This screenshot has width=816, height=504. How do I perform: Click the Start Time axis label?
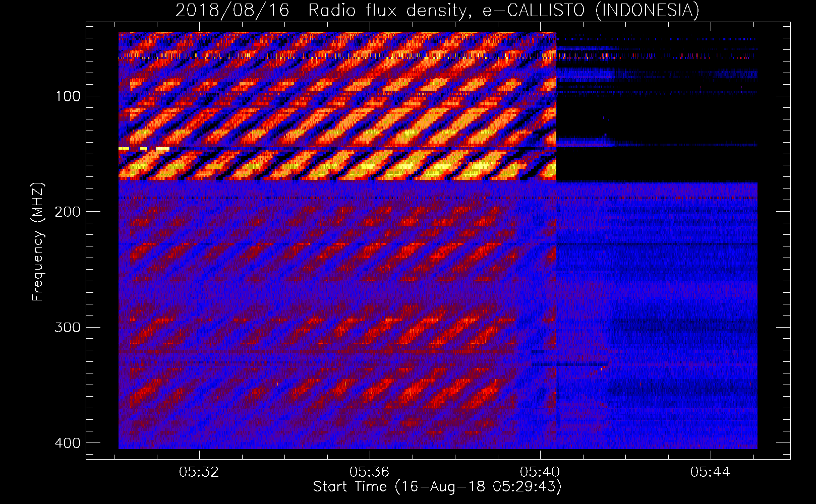437,487
